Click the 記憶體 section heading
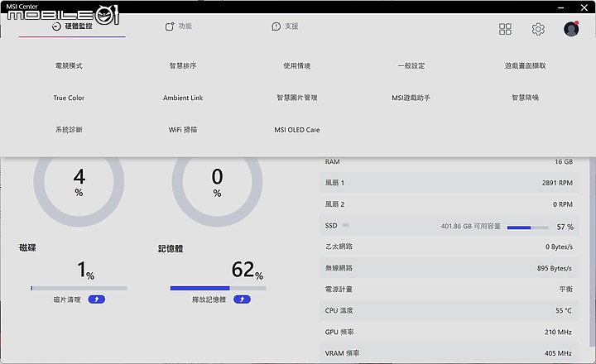 [x=171, y=248]
